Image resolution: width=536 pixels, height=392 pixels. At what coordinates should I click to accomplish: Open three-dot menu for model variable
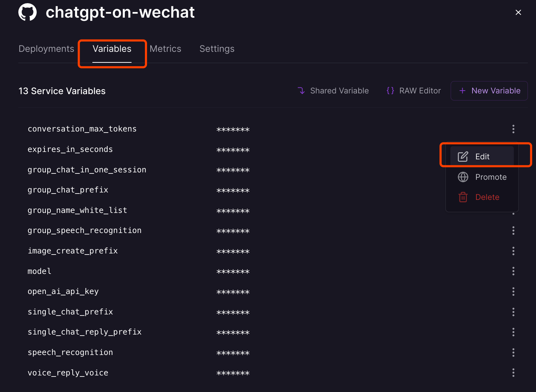pos(513,271)
